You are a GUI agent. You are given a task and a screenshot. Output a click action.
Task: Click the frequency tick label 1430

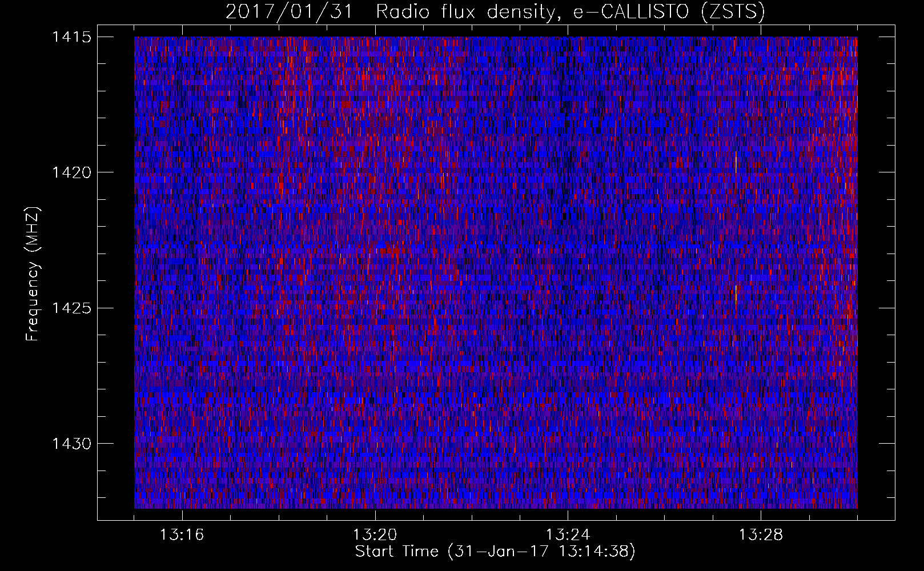pos(72,444)
